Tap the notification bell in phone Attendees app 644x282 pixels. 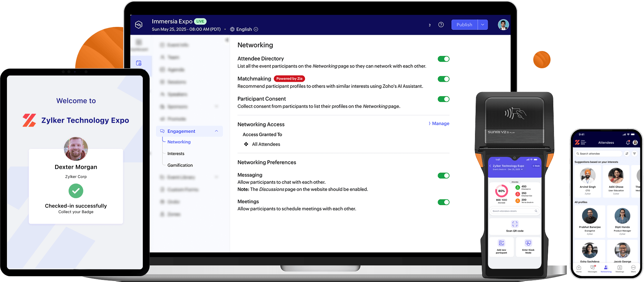tap(628, 142)
